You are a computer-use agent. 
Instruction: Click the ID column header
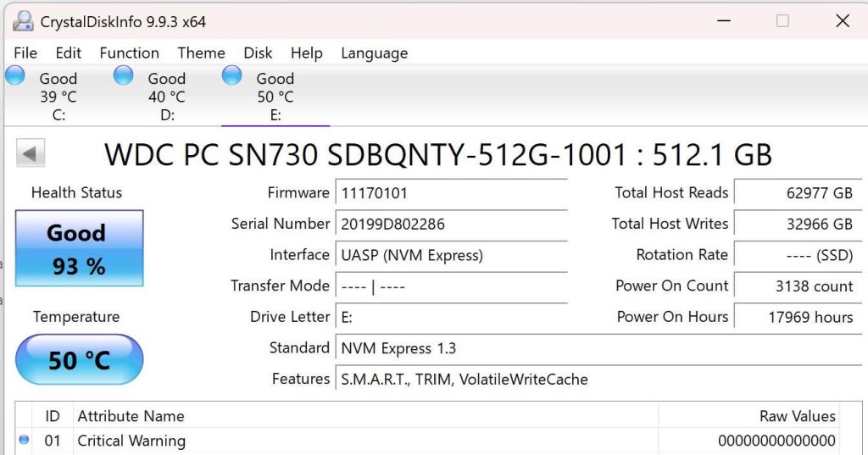(52, 416)
